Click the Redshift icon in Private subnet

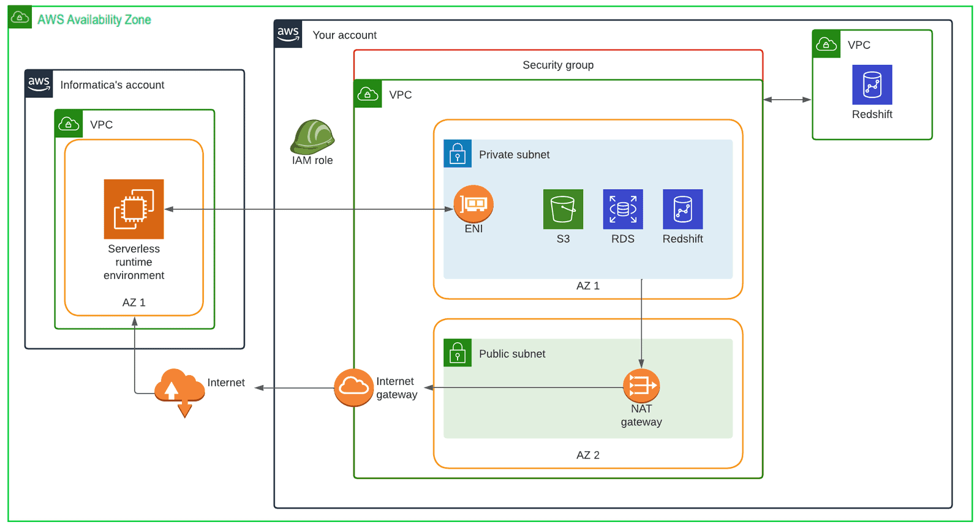(682, 209)
